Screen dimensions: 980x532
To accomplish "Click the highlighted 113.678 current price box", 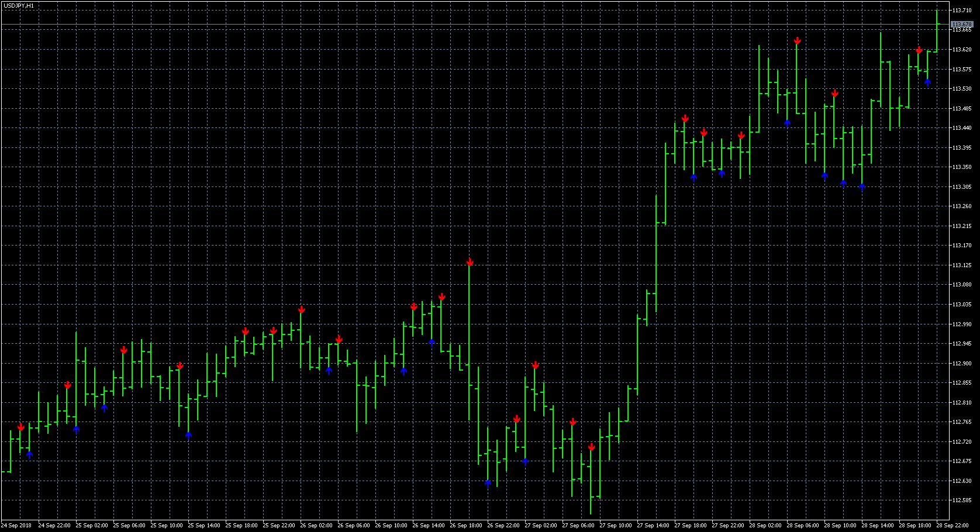I will tap(962, 23).
